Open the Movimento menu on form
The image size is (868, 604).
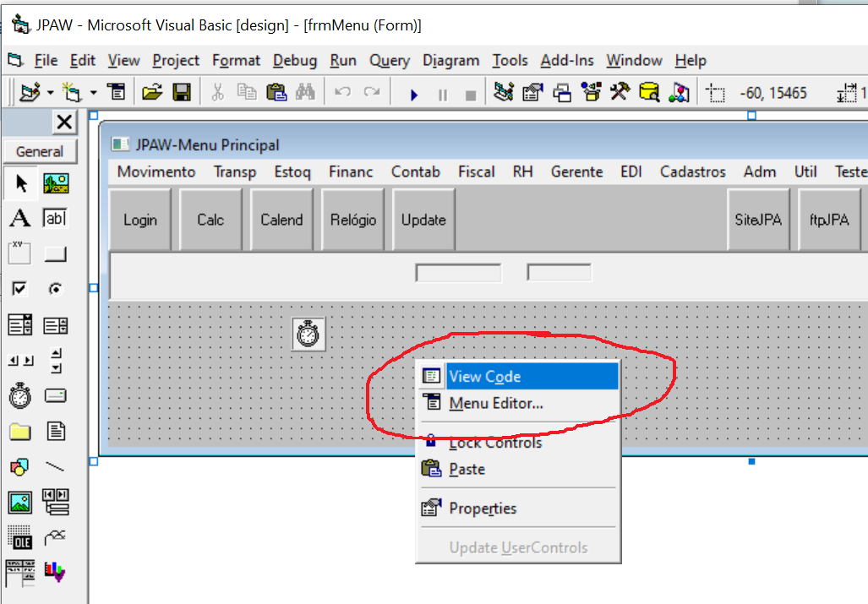pos(156,172)
